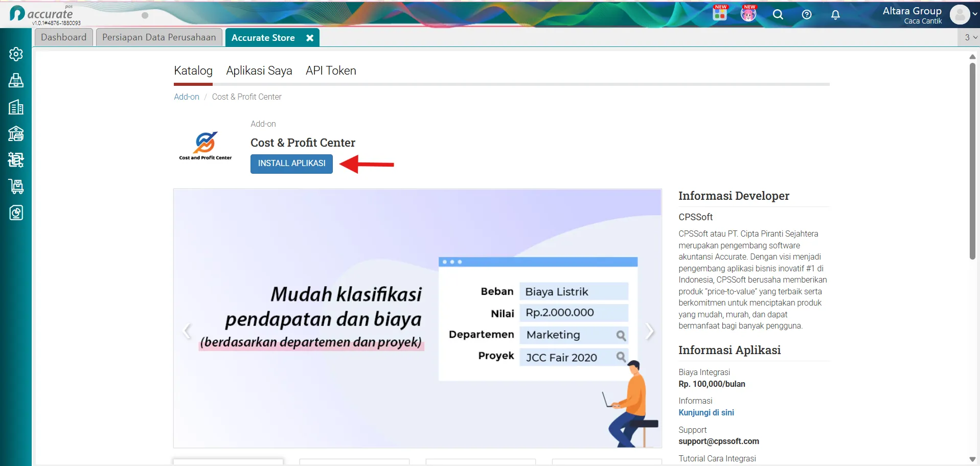Open the database sync module in sidebar
Screen dimensions: 980x466
[x=16, y=160]
